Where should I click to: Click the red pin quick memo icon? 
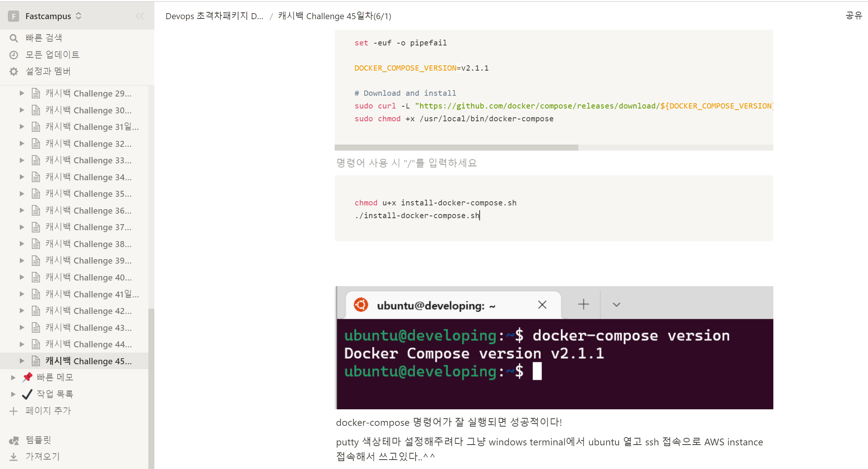click(27, 377)
